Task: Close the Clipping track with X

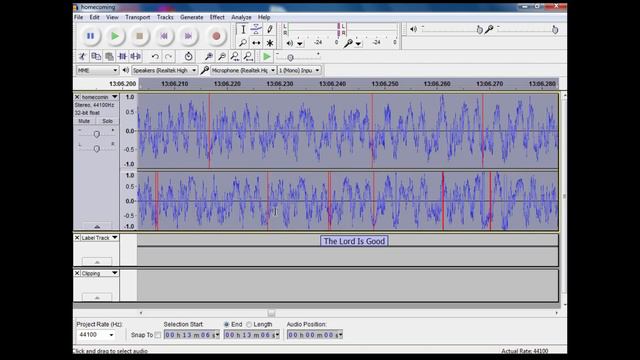Action: tap(77, 273)
